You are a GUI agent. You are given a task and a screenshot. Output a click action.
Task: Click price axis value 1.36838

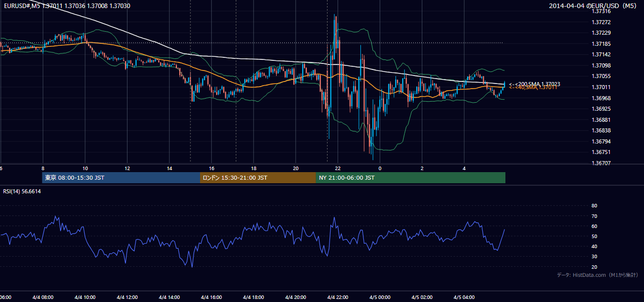[x=602, y=130]
